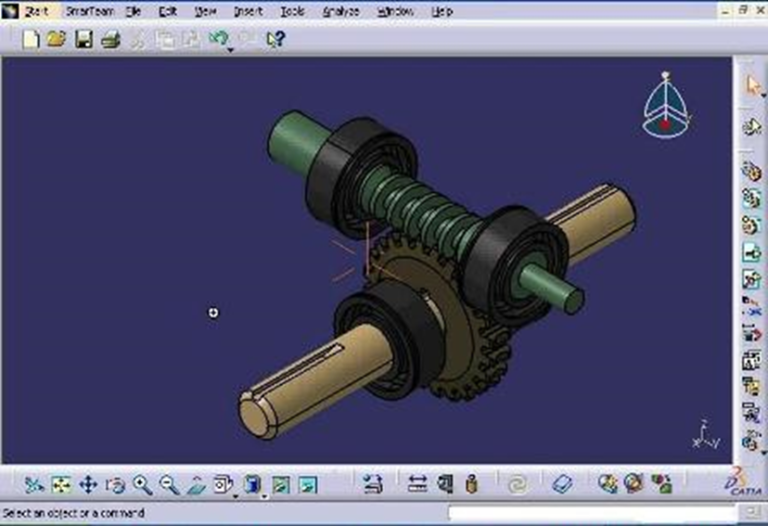Click the Zoom In magnifier
Image resolution: width=768 pixels, height=526 pixels.
click(x=141, y=485)
